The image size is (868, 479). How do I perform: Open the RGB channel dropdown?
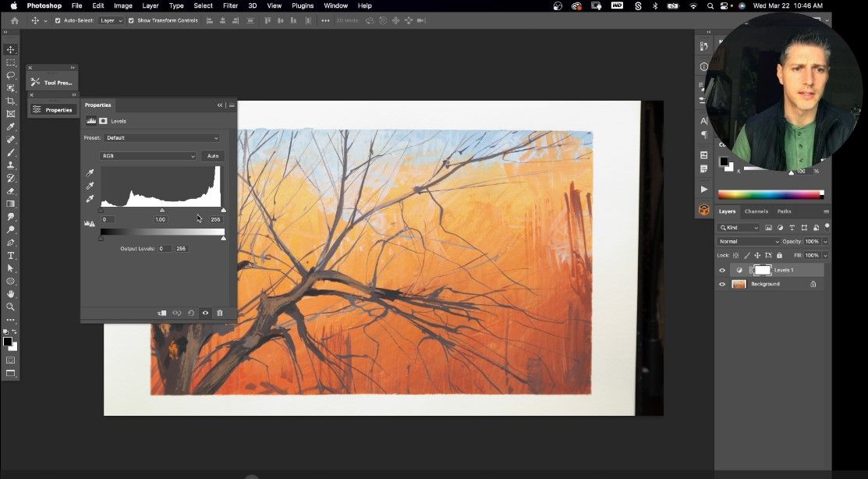pos(148,156)
